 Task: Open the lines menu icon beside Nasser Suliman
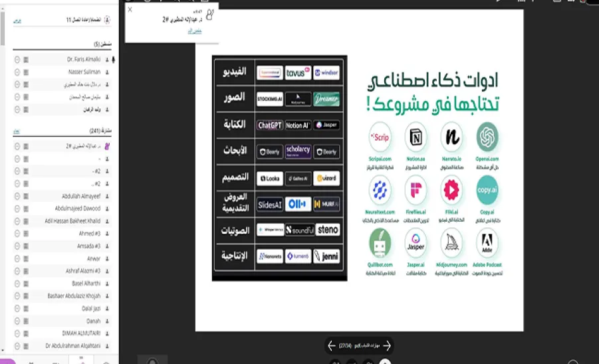point(26,72)
